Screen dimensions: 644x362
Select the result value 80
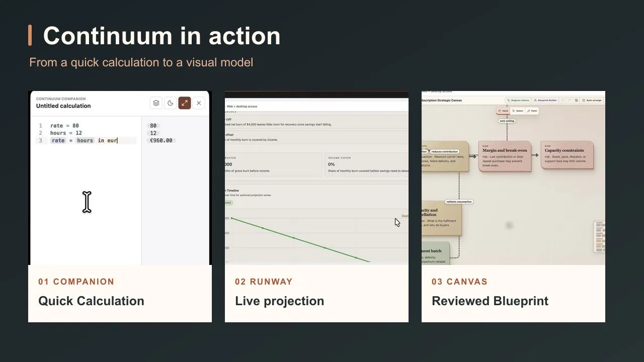pos(153,126)
